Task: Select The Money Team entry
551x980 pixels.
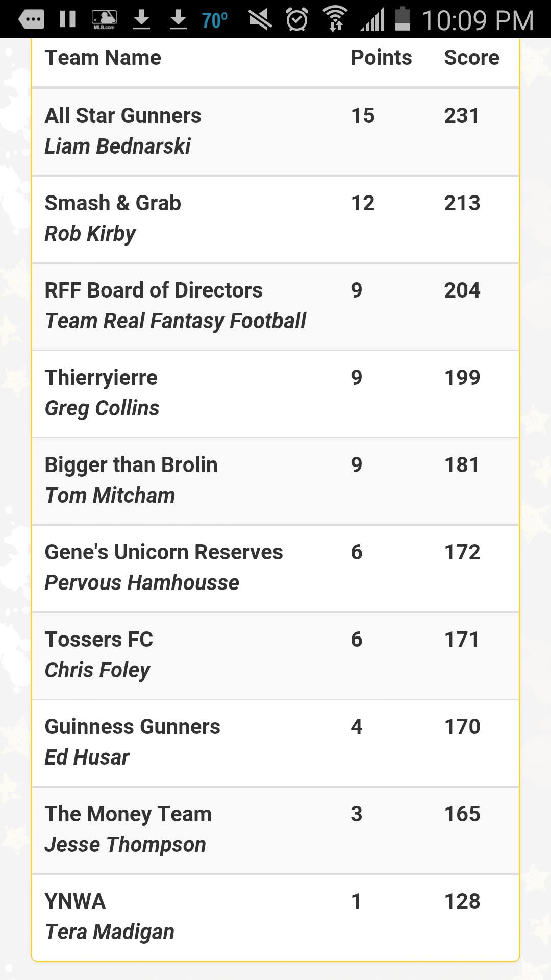Action: (275, 830)
